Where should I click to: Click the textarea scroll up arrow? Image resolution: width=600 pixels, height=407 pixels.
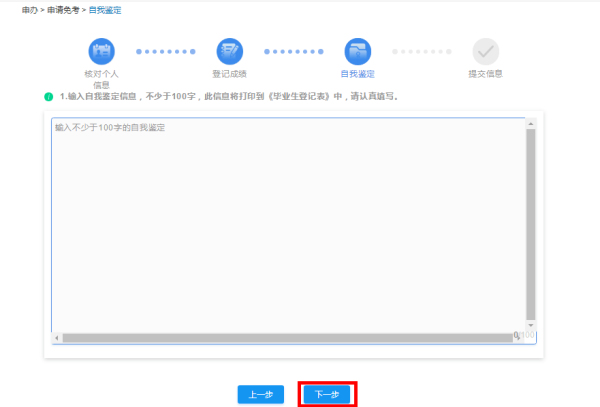tap(531, 124)
